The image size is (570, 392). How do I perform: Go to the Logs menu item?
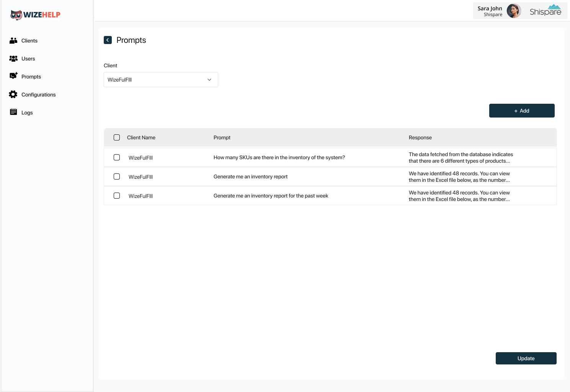(x=27, y=113)
